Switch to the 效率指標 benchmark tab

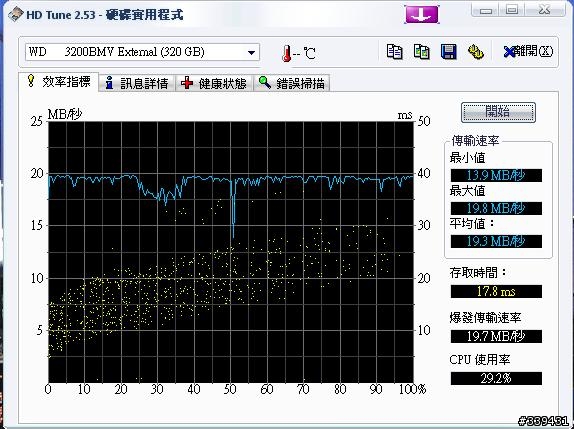pyautogui.click(x=59, y=82)
